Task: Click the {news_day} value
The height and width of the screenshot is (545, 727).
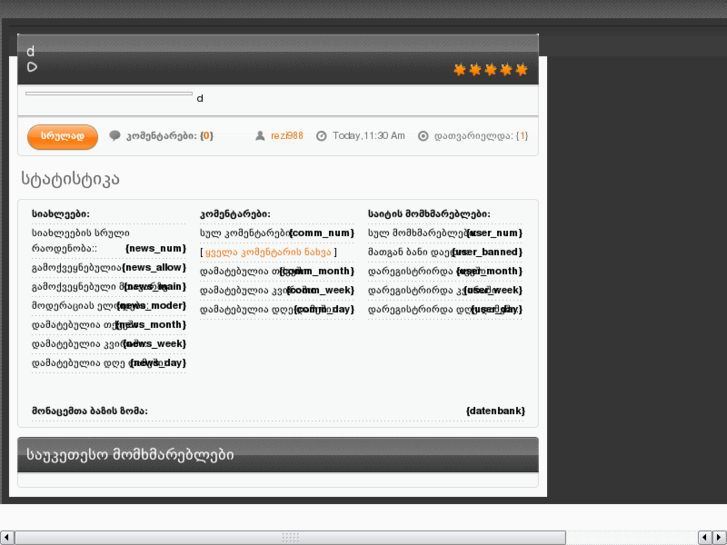Action: 158,363
